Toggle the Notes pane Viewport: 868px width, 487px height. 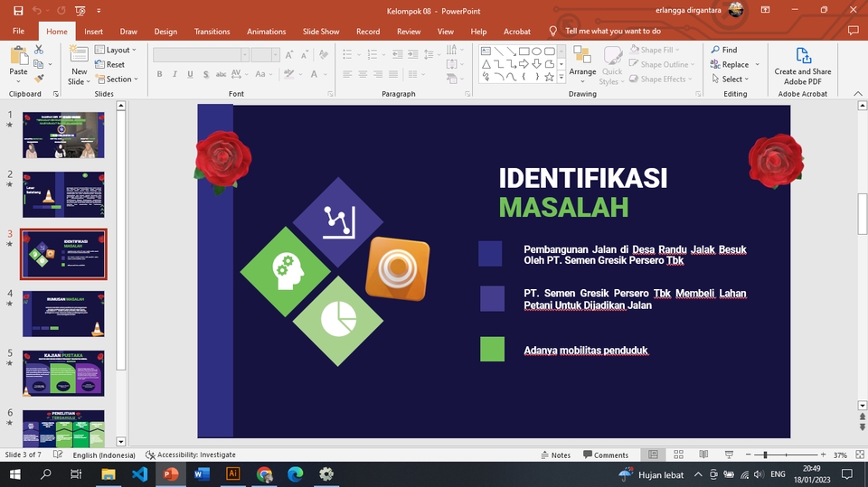[x=556, y=454]
